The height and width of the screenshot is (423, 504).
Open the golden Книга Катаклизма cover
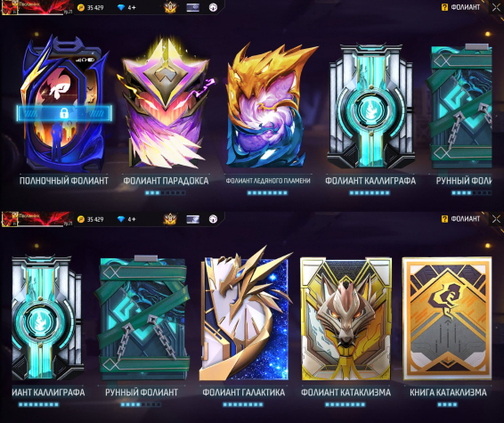click(x=447, y=318)
